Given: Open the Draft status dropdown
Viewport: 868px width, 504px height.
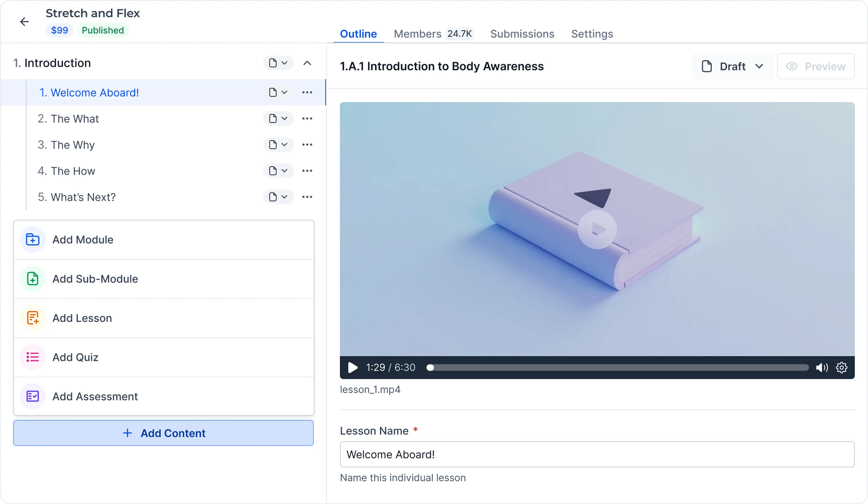Looking at the screenshot, I should pyautogui.click(x=732, y=66).
